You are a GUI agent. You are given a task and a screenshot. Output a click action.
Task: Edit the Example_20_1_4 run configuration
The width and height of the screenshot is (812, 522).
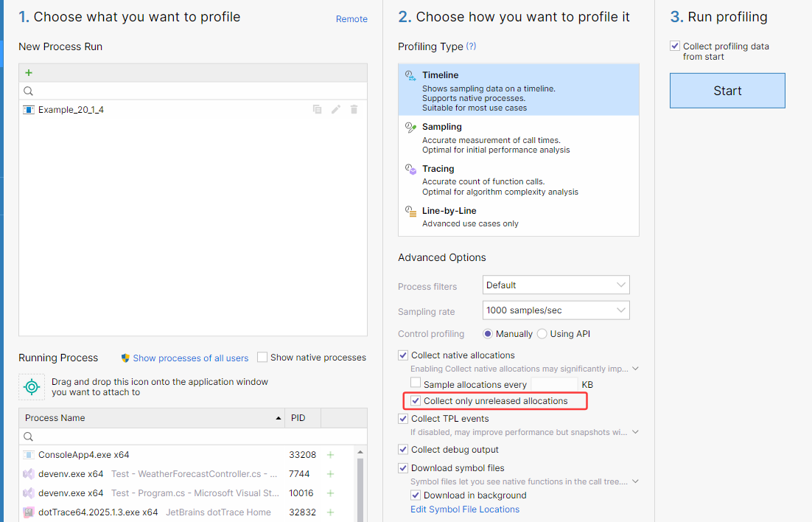click(x=335, y=110)
